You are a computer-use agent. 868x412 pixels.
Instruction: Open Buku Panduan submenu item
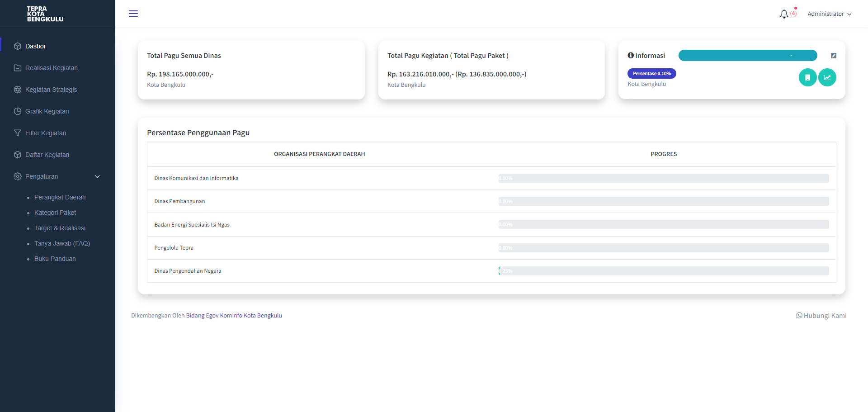55,259
